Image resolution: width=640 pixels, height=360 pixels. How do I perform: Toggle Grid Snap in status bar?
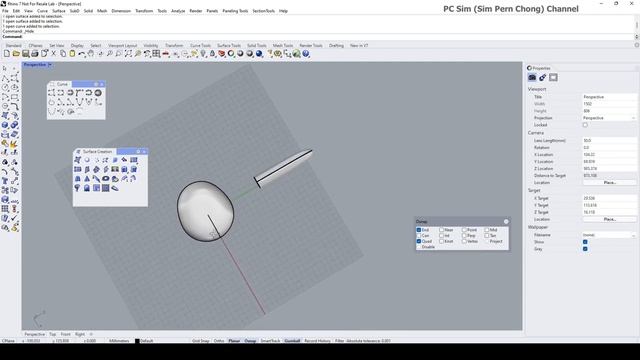pyautogui.click(x=200, y=340)
